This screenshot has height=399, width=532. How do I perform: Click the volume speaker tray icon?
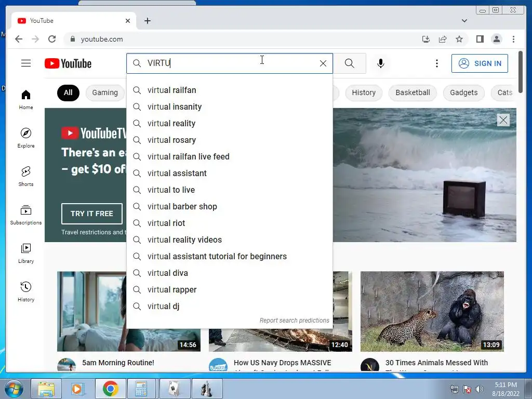pos(480,389)
